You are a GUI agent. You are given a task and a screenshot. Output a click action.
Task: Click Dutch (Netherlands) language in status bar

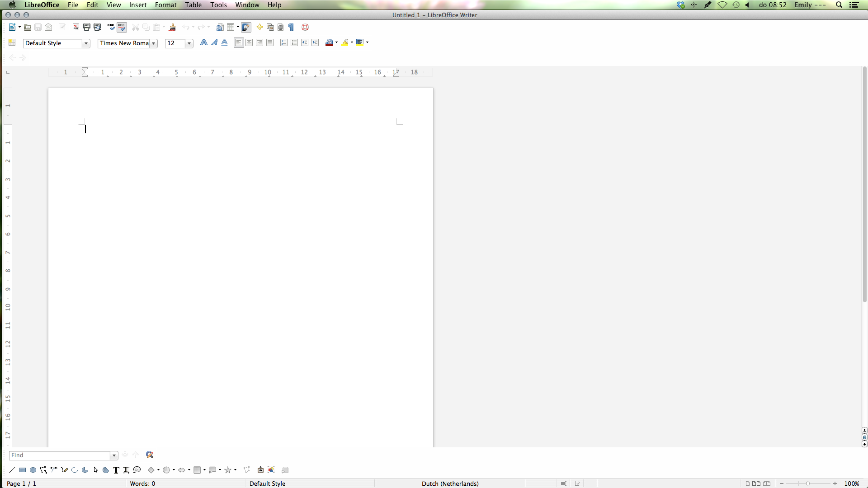pos(450,483)
